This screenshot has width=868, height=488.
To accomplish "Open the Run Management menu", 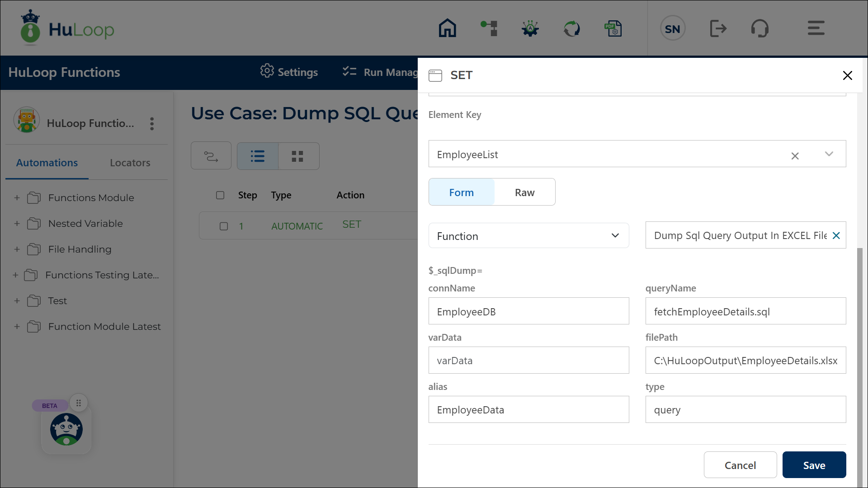I will point(382,72).
